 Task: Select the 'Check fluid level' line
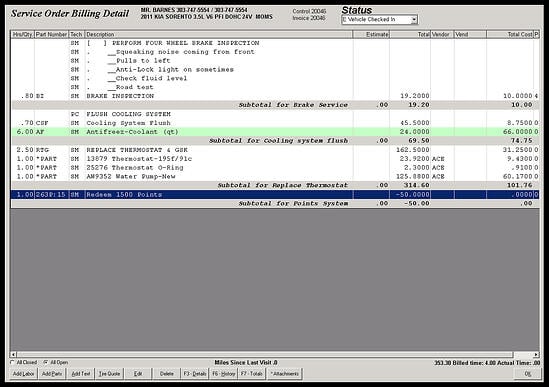[x=275, y=78]
